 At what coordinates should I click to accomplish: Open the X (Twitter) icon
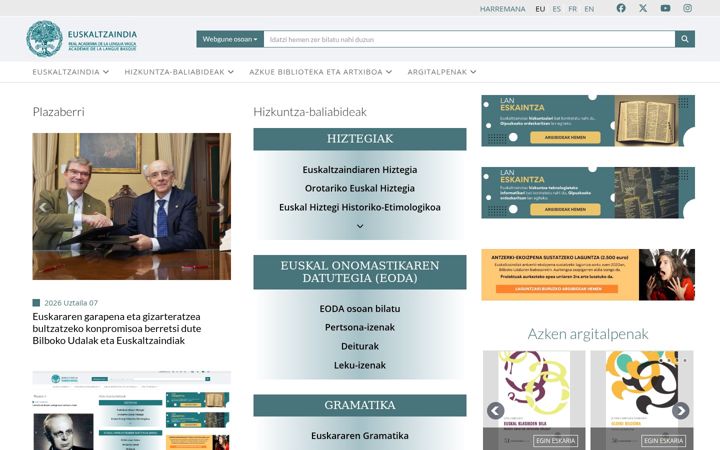[643, 8]
